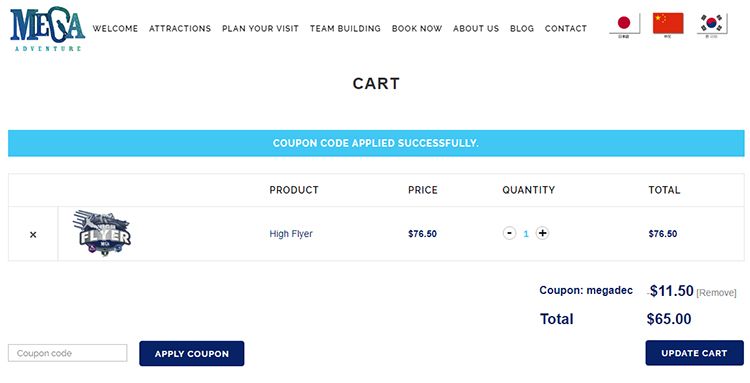Visit the Blog menu link

pyautogui.click(x=522, y=29)
